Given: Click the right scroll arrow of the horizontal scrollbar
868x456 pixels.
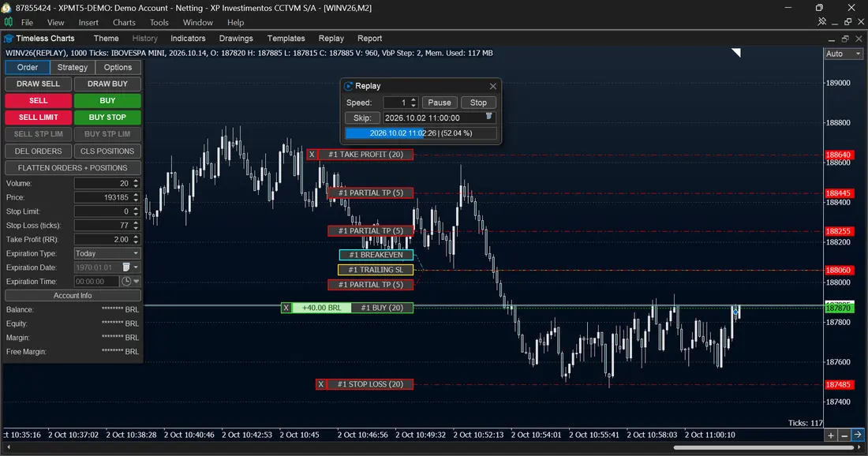Looking at the screenshot, I should point(859,447).
